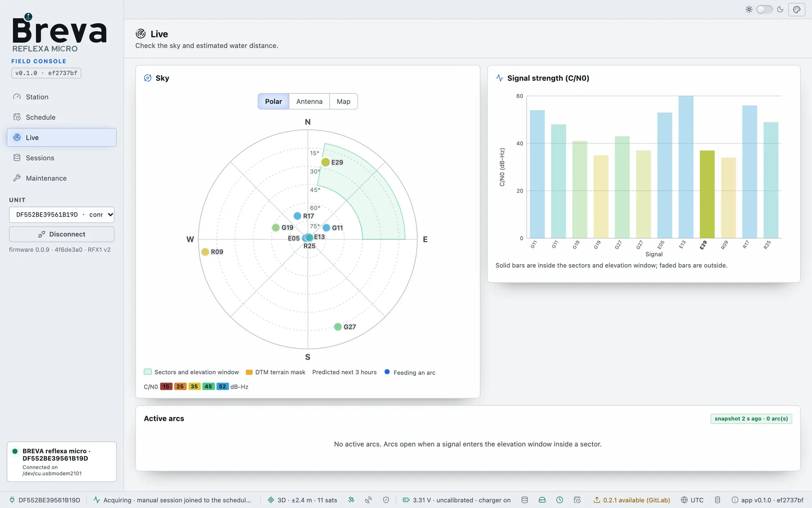Select the R09 satellite marker
812x508 pixels.
point(205,252)
